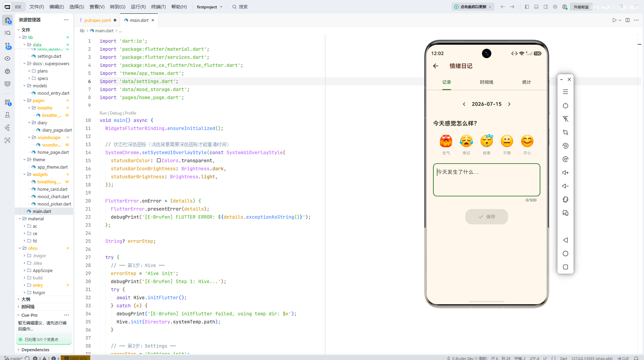Click Colors.transparent color swatch on line 15

[159, 161]
